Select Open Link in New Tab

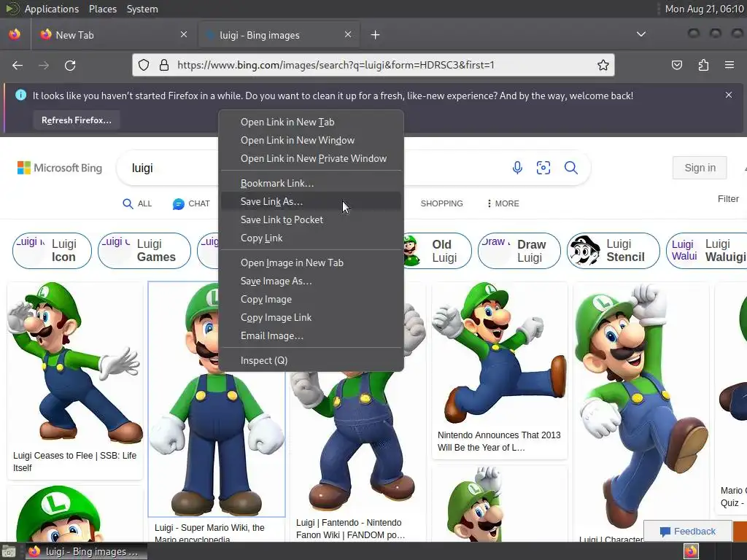coord(311,122)
